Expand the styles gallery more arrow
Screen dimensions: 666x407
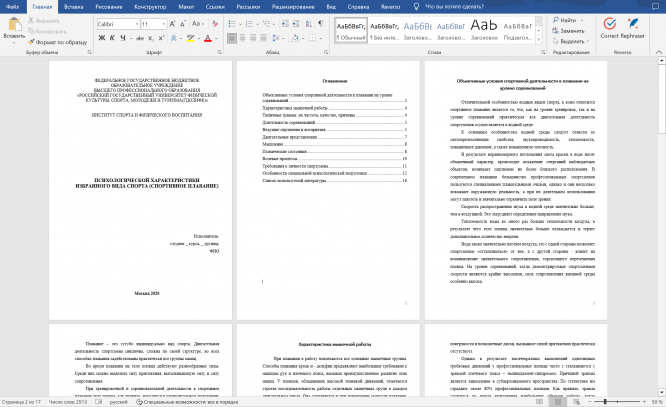coord(539,39)
